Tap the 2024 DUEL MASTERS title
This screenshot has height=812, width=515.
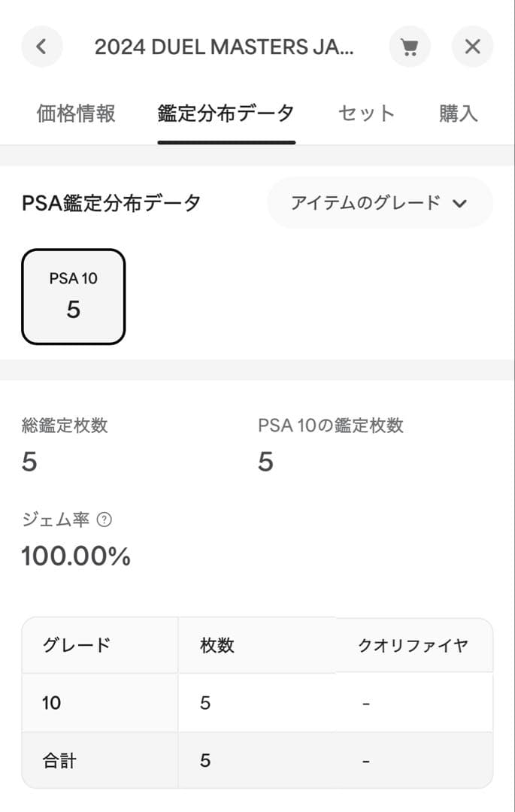point(226,47)
